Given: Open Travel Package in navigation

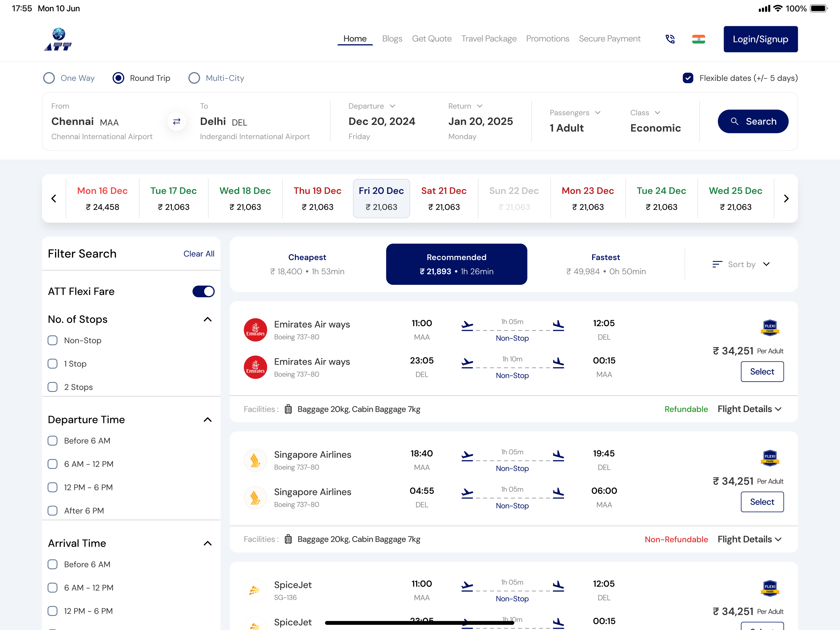Looking at the screenshot, I should [x=489, y=39].
